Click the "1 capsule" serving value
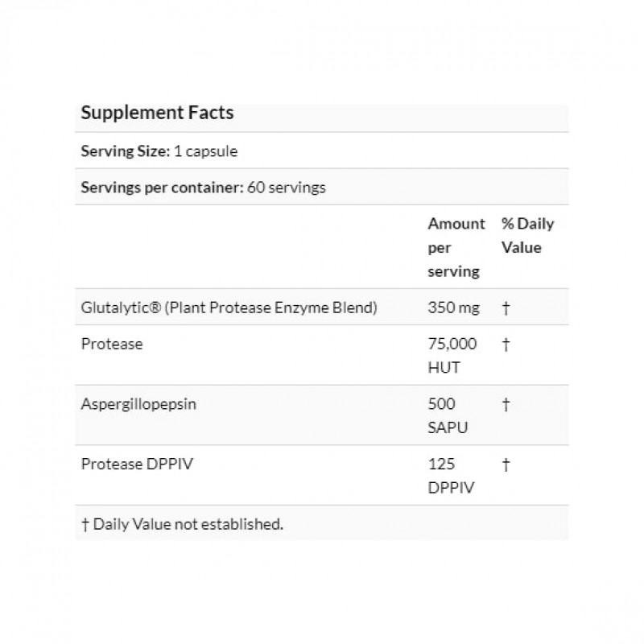The height and width of the screenshot is (644, 644). 206,151
